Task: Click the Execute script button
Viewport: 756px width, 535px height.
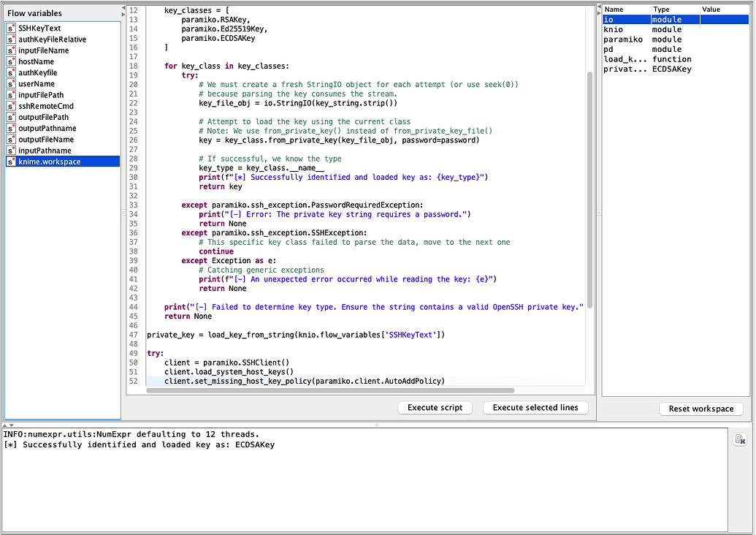Action: pos(435,408)
